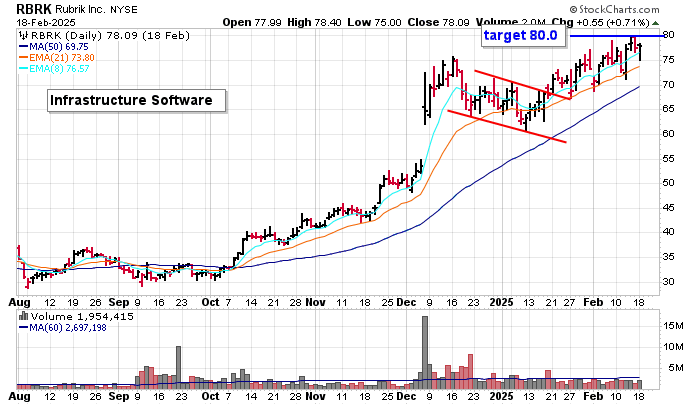Click the RBRK ticker symbol in the header
Viewport: 700px width, 405px height.
[x=34, y=9]
